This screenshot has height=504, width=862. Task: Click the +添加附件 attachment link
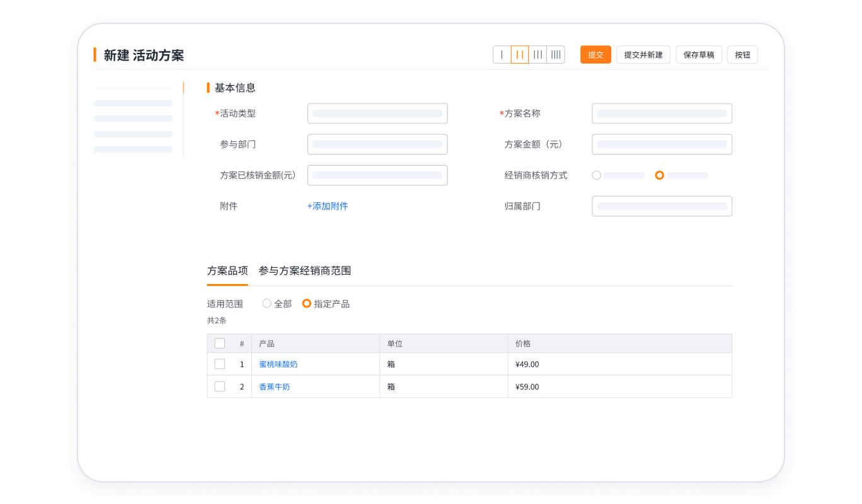[327, 205]
